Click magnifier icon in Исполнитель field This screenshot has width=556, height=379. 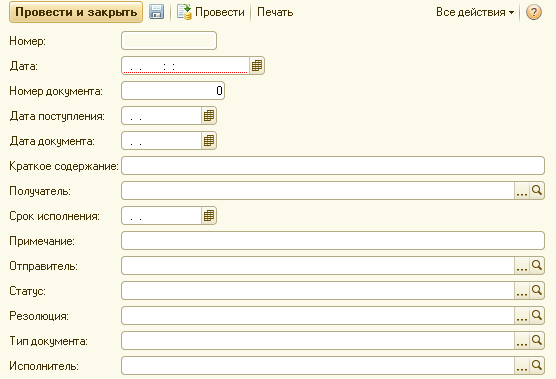coord(537,366)
